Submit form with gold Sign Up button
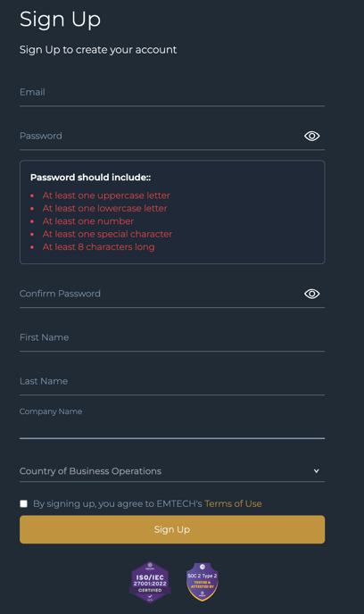The image size is (364, 614). click(172, 529)
